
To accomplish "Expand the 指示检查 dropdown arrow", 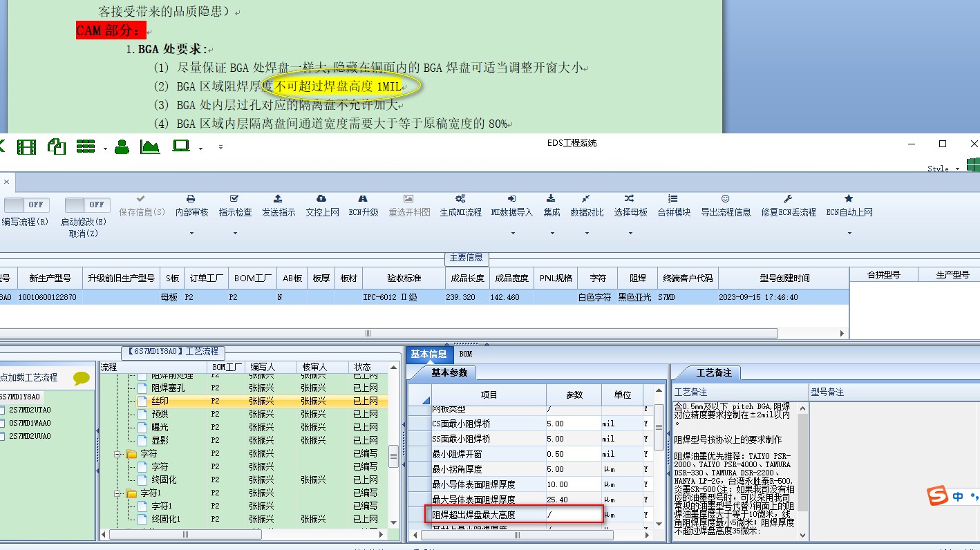I will (235, 233).
